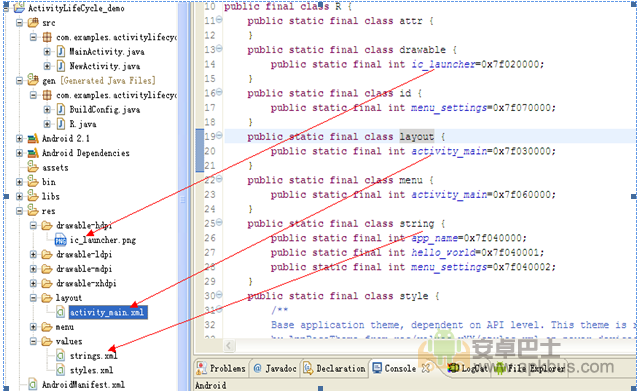
Task: Select the ic_launcher.png image icon
Action: (61, 240)
